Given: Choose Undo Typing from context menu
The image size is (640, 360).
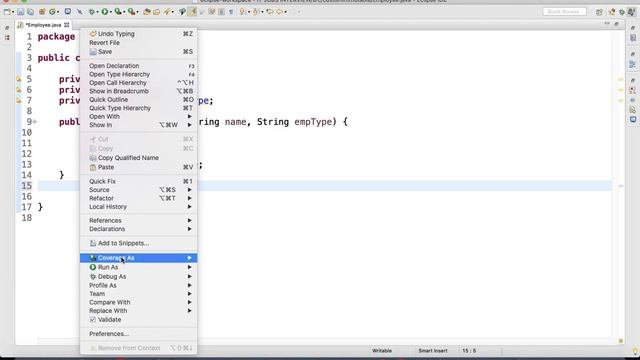Looking at the screenshot, I should click(x=139, y=34).
